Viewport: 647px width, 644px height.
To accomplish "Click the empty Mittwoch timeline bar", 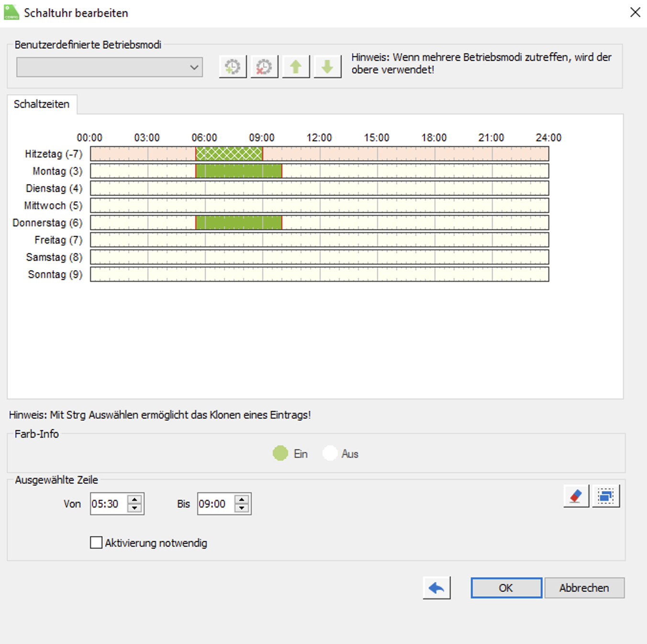I will coord(320,205).
